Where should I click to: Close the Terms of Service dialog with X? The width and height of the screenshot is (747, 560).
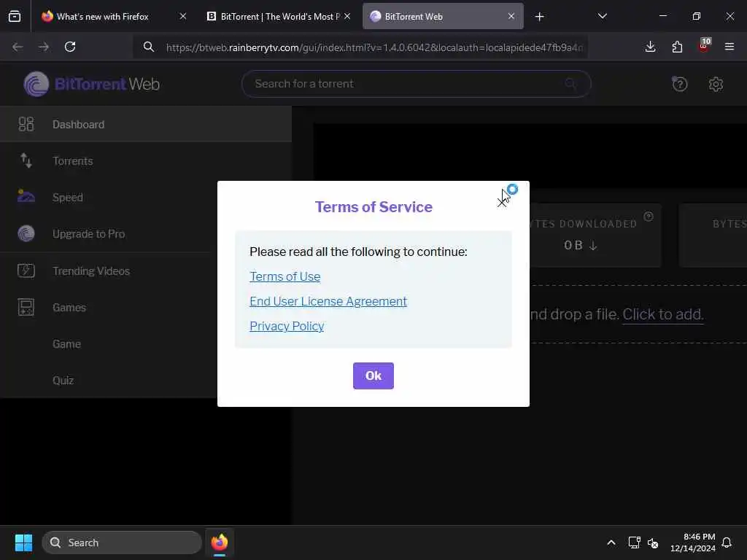502,202
